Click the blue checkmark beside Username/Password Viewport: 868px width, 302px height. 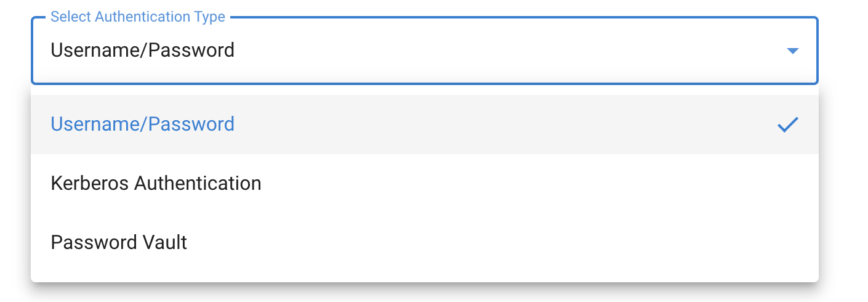(787, 124)
